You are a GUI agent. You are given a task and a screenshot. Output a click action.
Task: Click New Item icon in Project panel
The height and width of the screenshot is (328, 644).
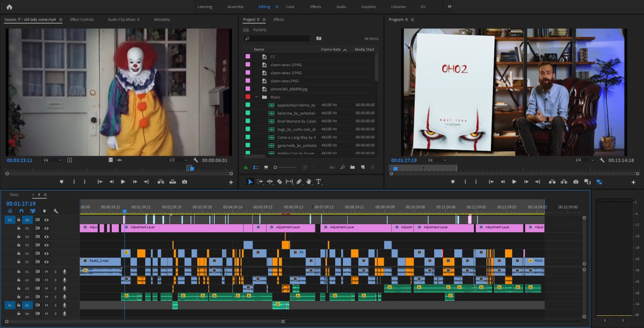[x=362, y=167]
